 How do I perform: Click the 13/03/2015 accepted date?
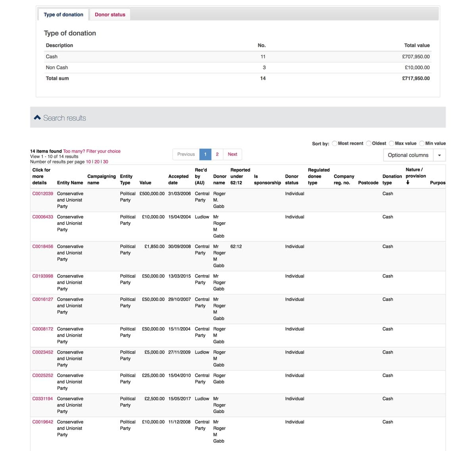click(179, 276)
